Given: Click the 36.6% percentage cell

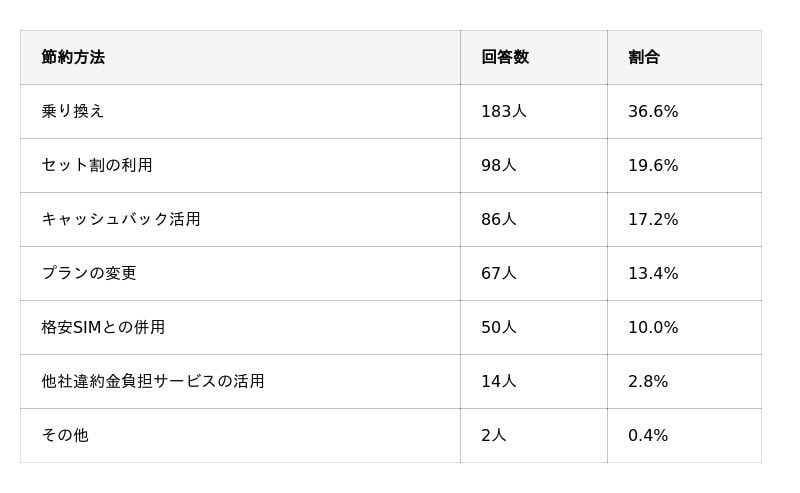Looking at the screenshot, I should (653, 111).
